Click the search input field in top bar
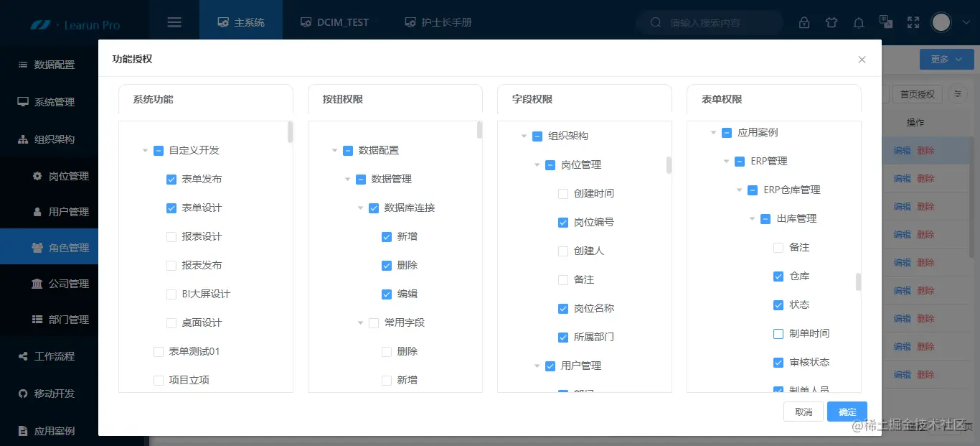This screenshot has width=980, height=446. pos(709,22)
